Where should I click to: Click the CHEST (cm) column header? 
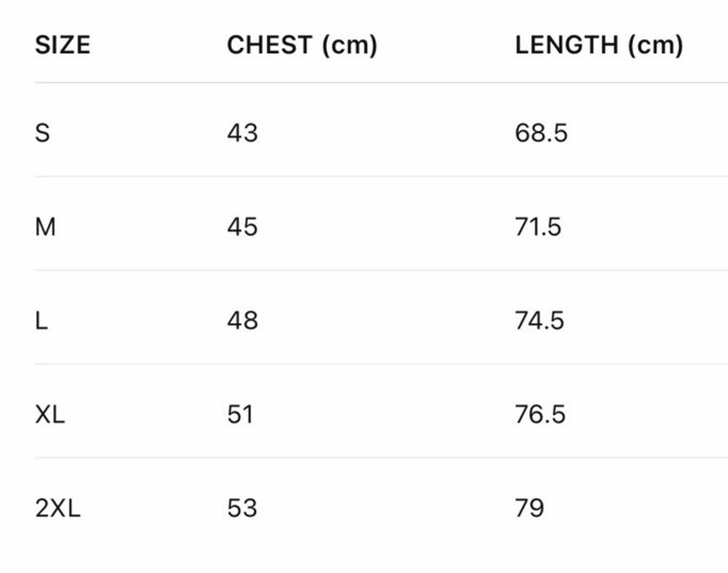tap(302, 45)
